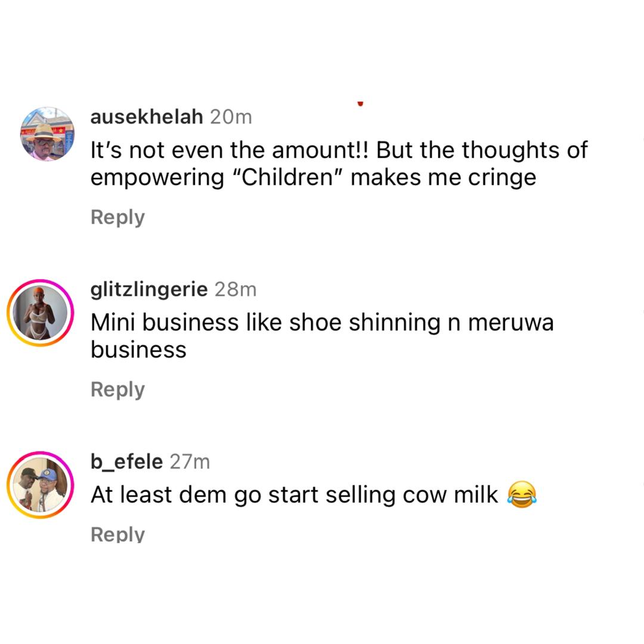Image resolution: width=644 pixels, height=644 pixels.
Task: Reply to ausekhelah's comment
Action: pos(117,217)
